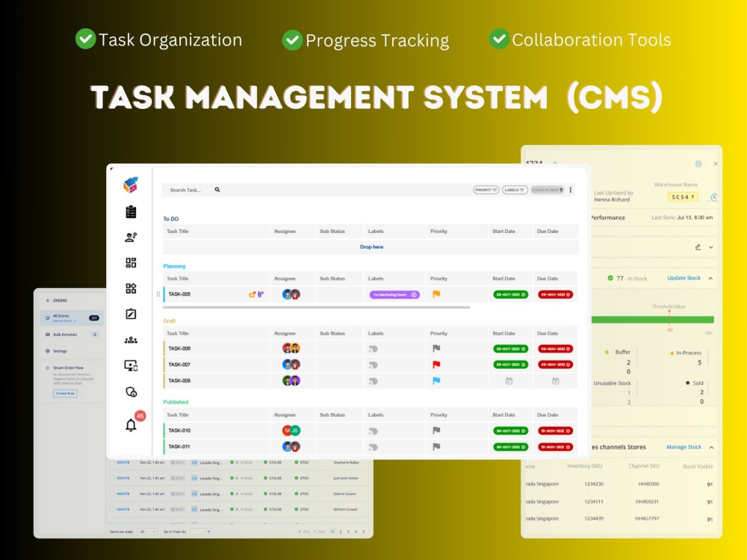The image size is (747, 560).
Task: Click the pencil edit icon above Update Stock
Action: coord(697,247)
